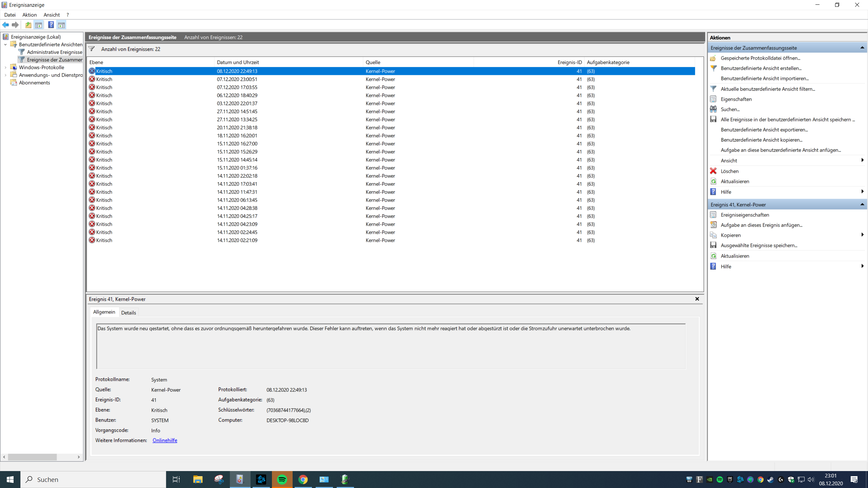The image size is (868, 488).
Task: Open Ereigniseigenschaften in the actions pane
Action: pos(745,215)
